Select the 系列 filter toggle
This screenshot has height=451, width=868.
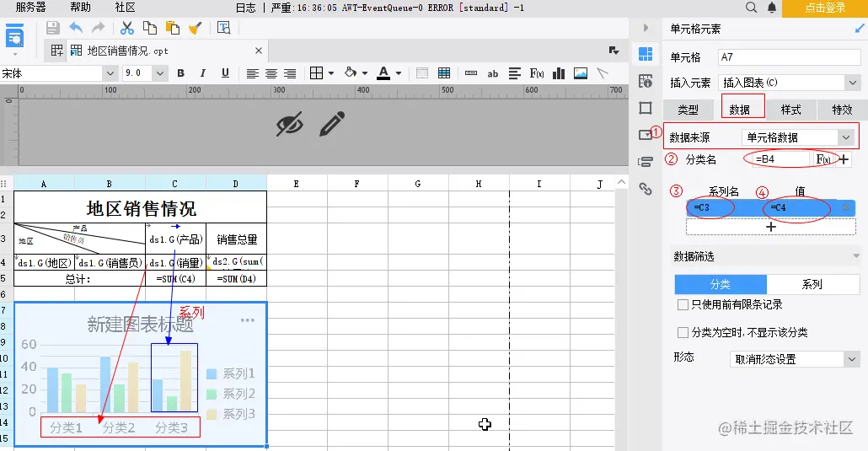(x=812, y=284)
